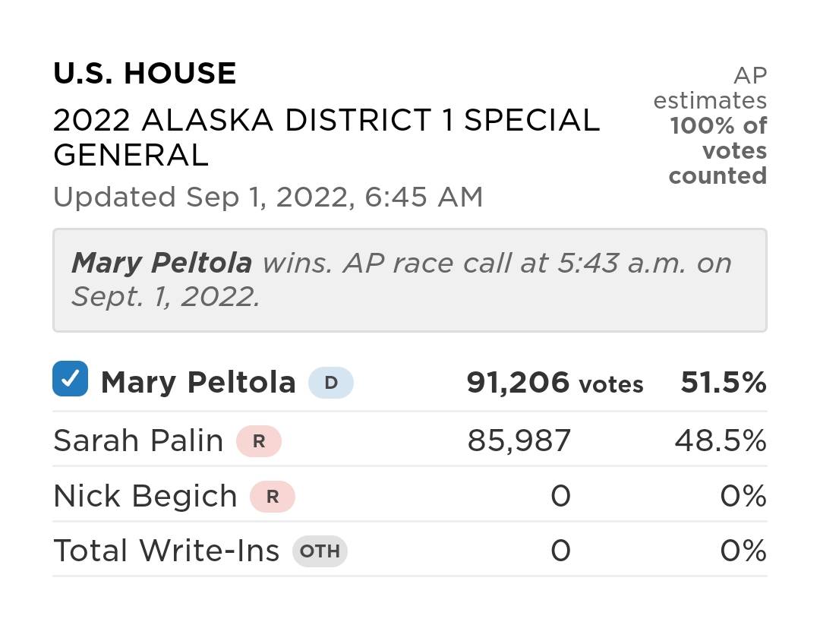Click Mary Peltola's 51.5% vote share

pyautogui.click(x=723, y=383)
